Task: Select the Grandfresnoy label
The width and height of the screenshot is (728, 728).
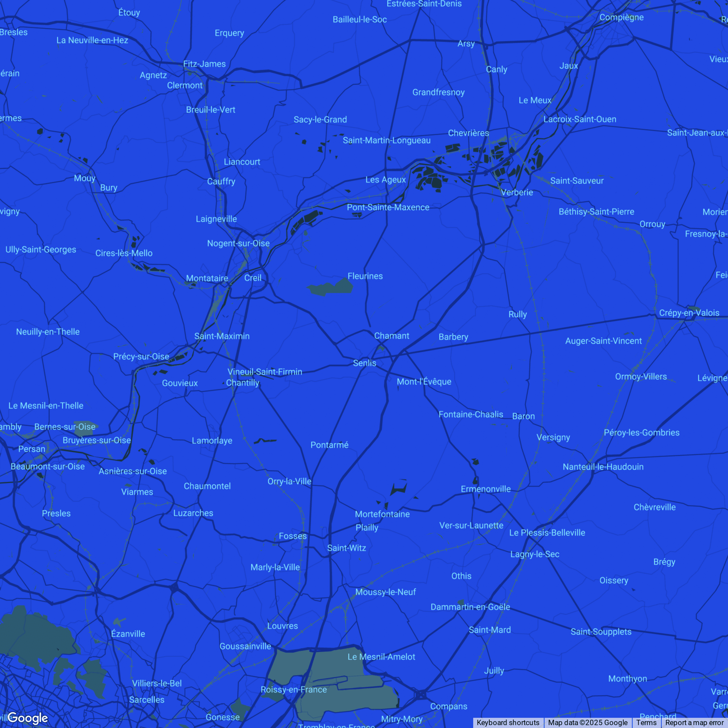Action: coord(438,92)
